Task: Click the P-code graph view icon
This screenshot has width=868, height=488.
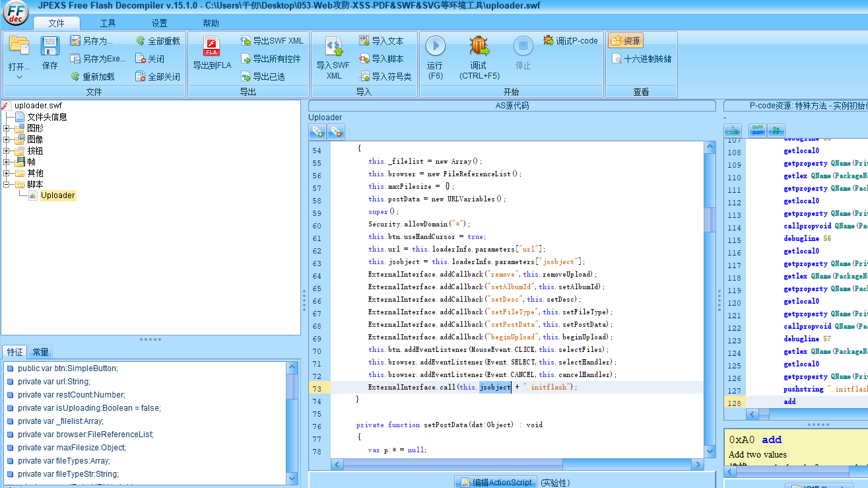Action: [x=733, y=131]
